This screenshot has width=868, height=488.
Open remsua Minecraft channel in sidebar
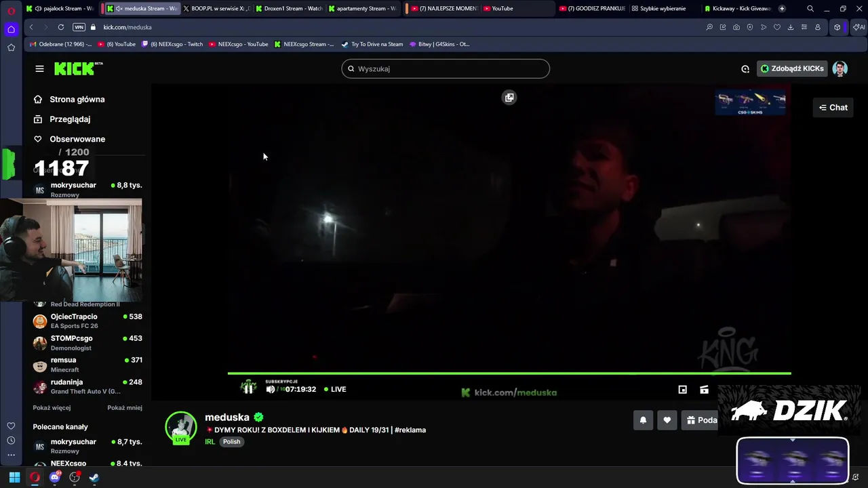tap(87, 364)
